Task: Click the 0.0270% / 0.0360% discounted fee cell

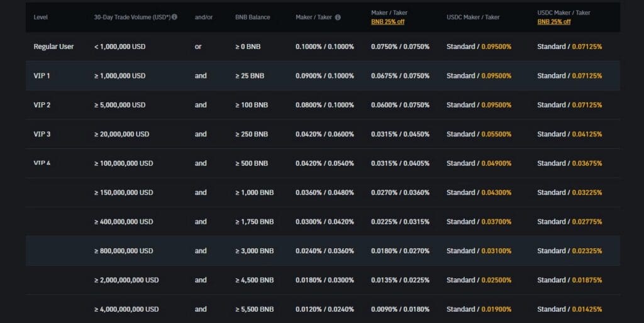Action: click(400, 192)
